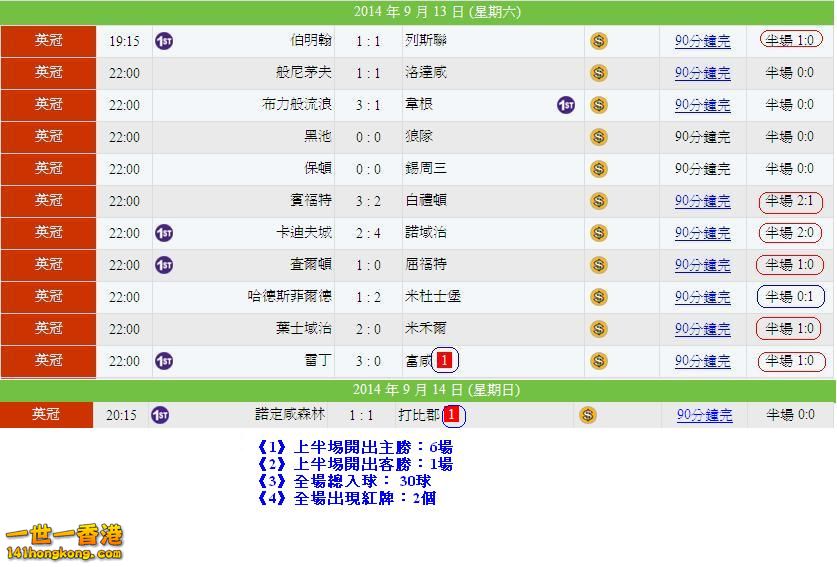Click the 2014 年 9 月 14 日 date header
The height and width of the screenshot is (567, 837).
pyautogui.click(x=437, y=390)
